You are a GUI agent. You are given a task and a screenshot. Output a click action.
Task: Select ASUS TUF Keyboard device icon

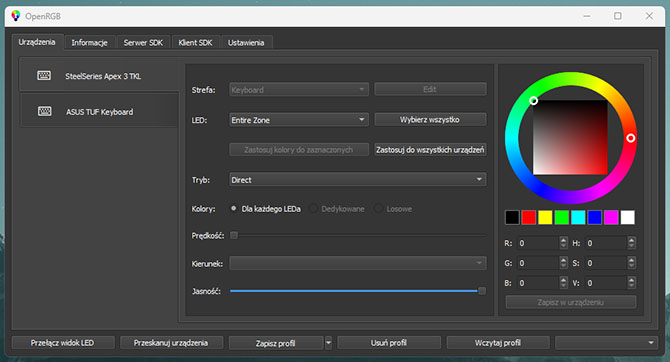click(44, 112)
